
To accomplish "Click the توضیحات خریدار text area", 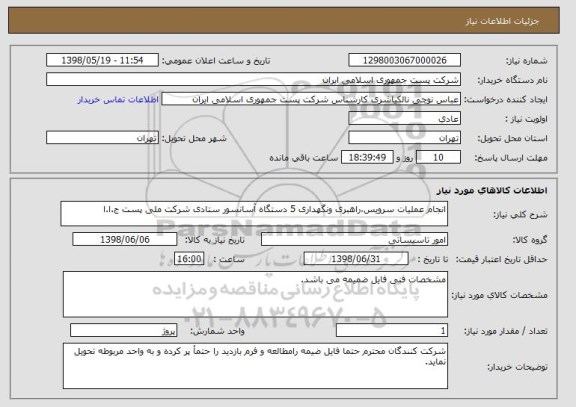I will click(x=255, y=366).
